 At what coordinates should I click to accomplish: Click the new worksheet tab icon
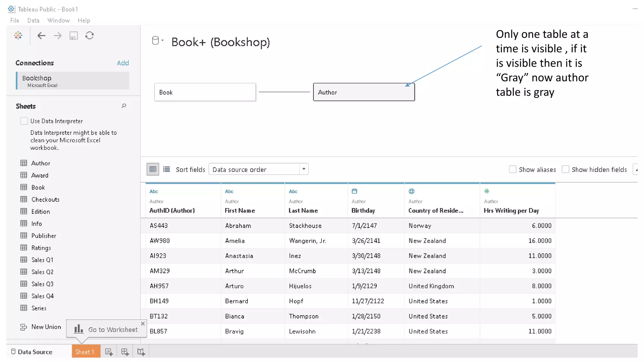point(109,352)
